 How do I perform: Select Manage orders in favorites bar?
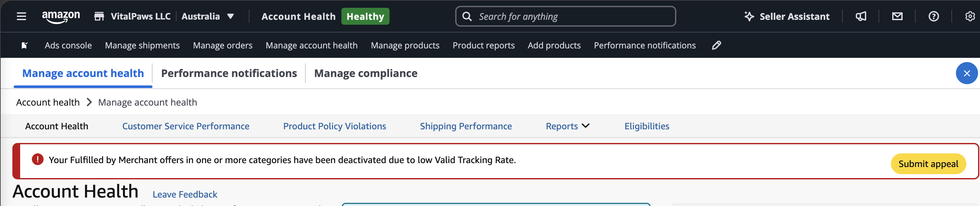222,45
